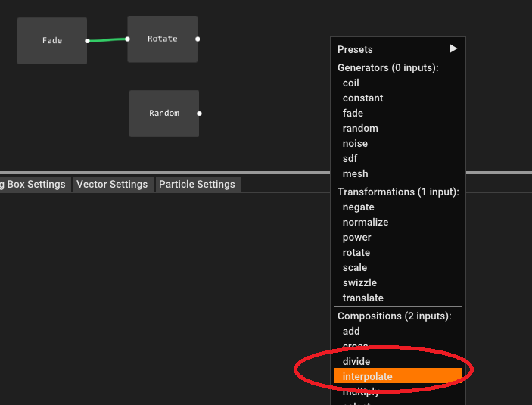Select the Fade node
Viewport: 532px width, 405px height.
coord(52,41)
